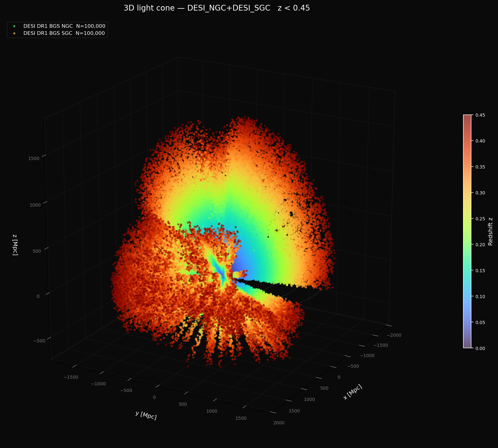
Task: Click the yellow SGC legend marker
Action: coord(14,33)
